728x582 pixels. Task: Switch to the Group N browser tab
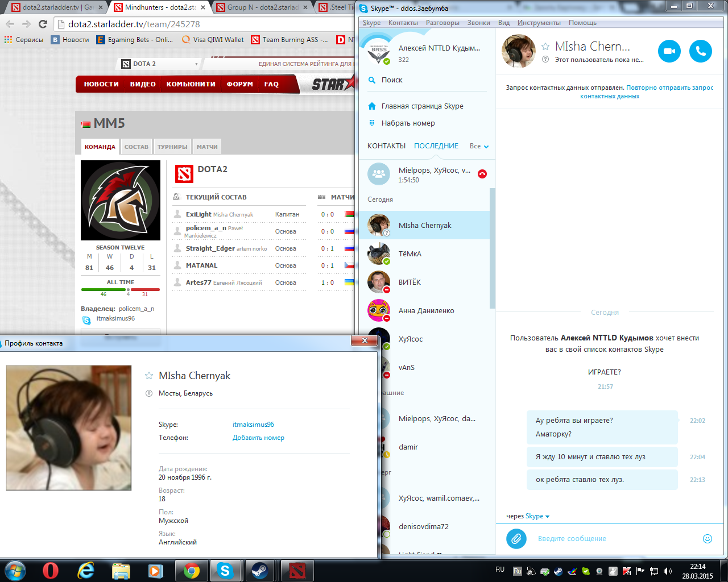(263, 7)
